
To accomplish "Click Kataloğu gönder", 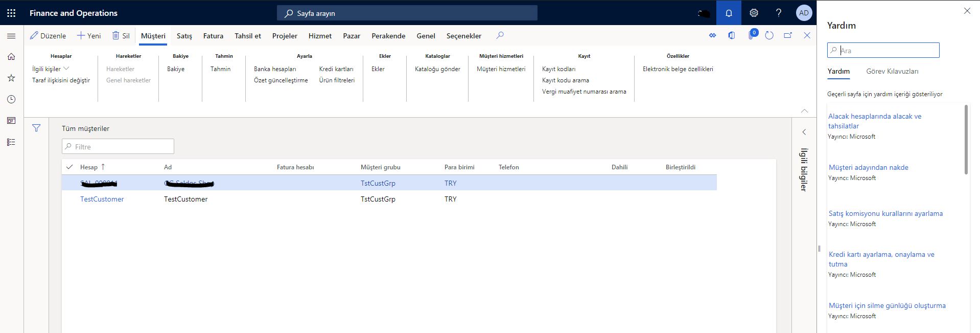I will point(437,69).
